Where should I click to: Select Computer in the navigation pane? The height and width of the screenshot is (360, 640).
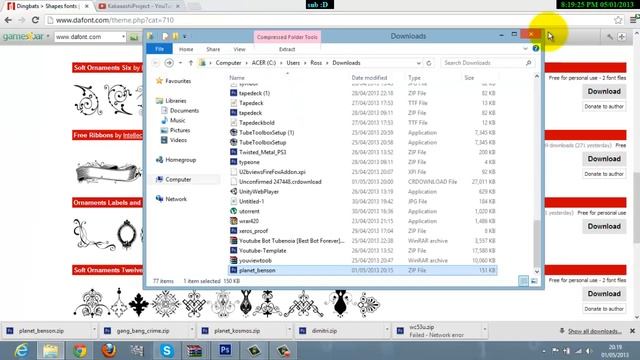pyautogui.click(x=178, y=179)
